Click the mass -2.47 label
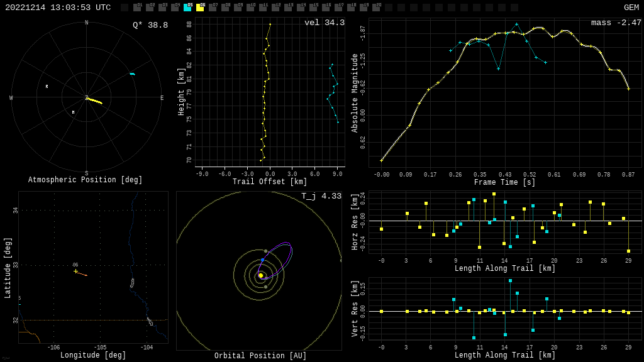644x362 pixels. [616, 23]
